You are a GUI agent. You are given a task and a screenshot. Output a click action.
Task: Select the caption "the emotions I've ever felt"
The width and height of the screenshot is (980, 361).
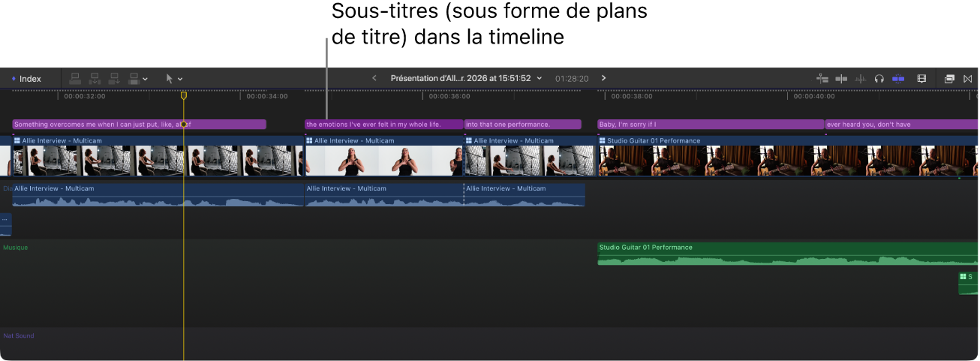click(x=383, y=125)
